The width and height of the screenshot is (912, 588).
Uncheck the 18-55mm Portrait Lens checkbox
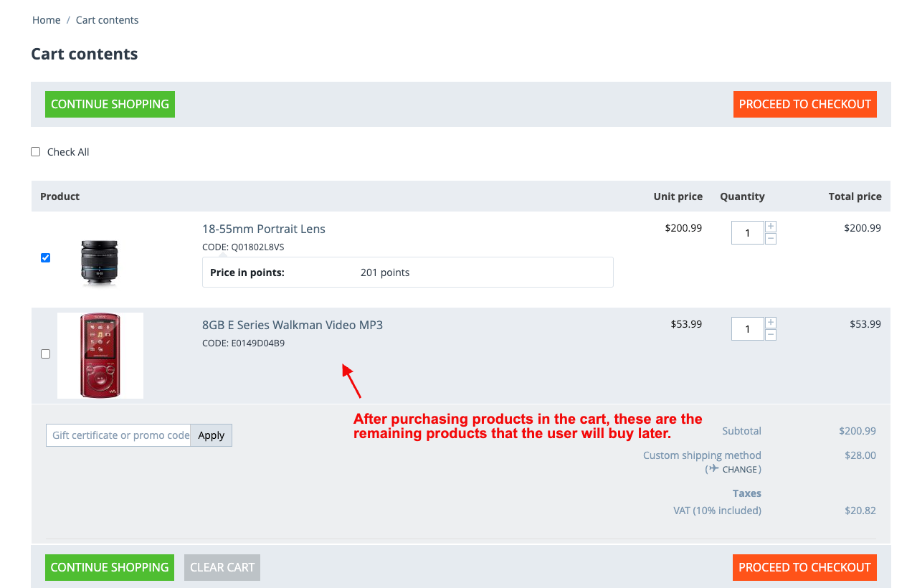pos(46,258)
